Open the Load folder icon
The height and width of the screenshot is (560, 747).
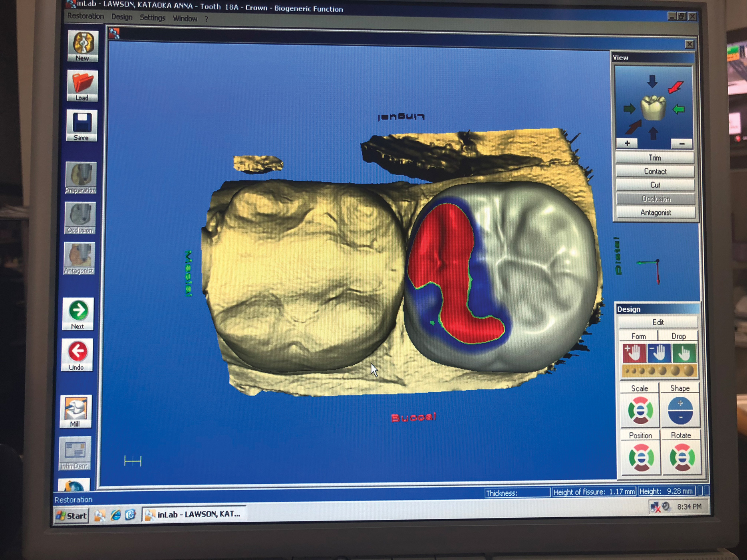click(82, 85)
